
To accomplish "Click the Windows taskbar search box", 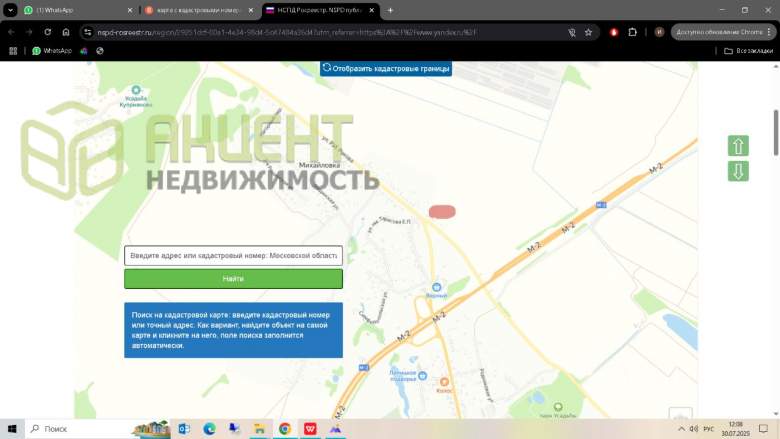I will point(98,429).
